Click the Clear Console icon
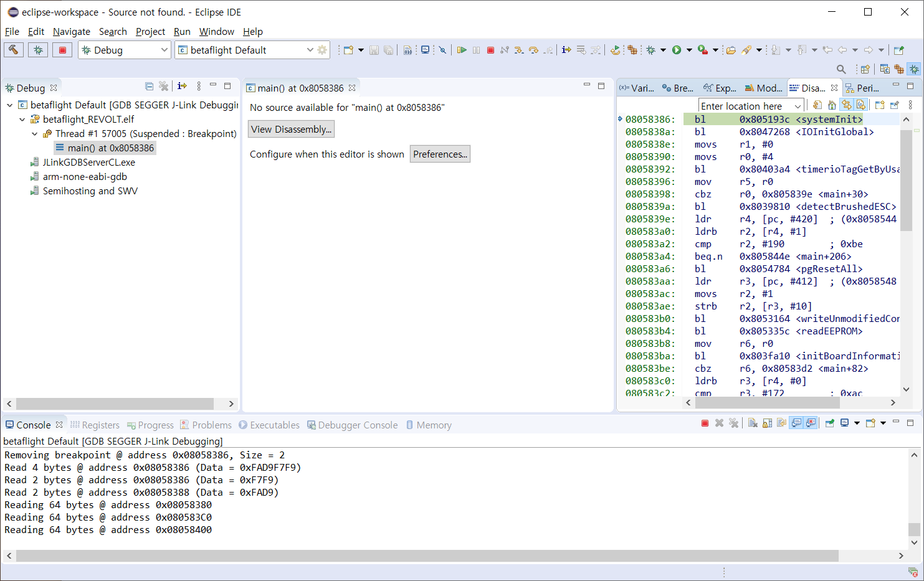 click(753, 423)
